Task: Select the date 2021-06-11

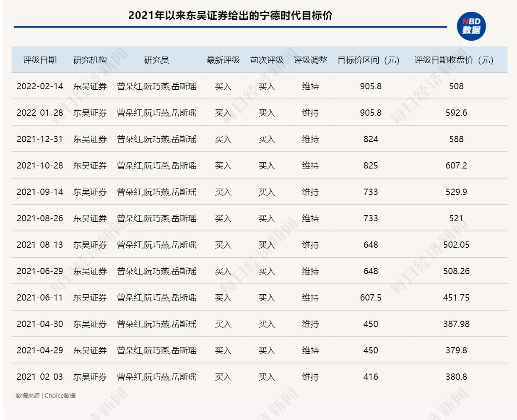Action: coord(40,298)
